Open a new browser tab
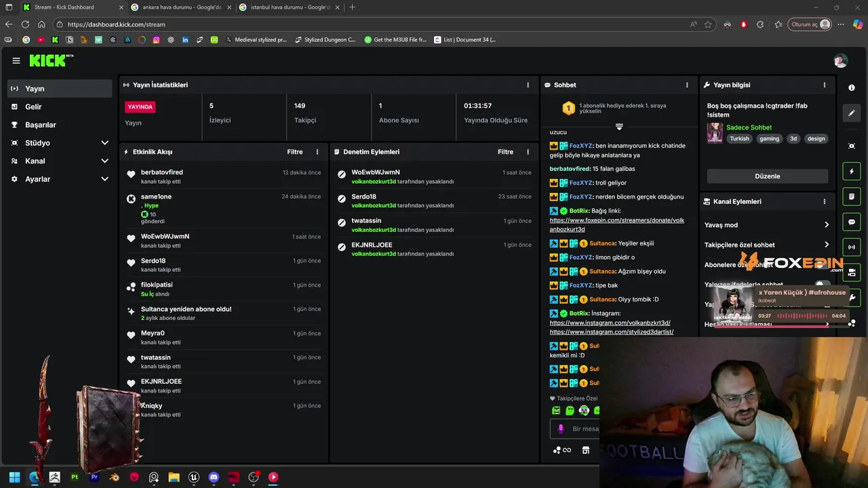 [352, 7]
